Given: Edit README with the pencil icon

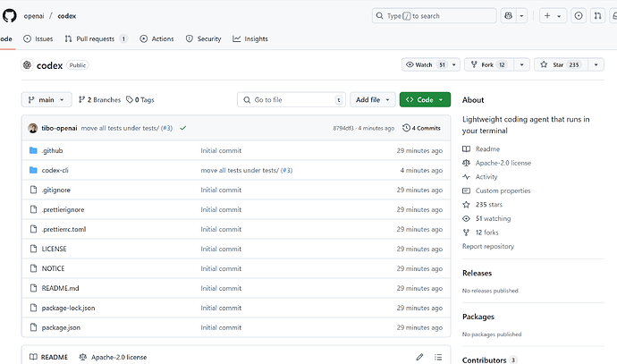Looking at the screenshot, I should pyautogui.click(x=419, y=357).
